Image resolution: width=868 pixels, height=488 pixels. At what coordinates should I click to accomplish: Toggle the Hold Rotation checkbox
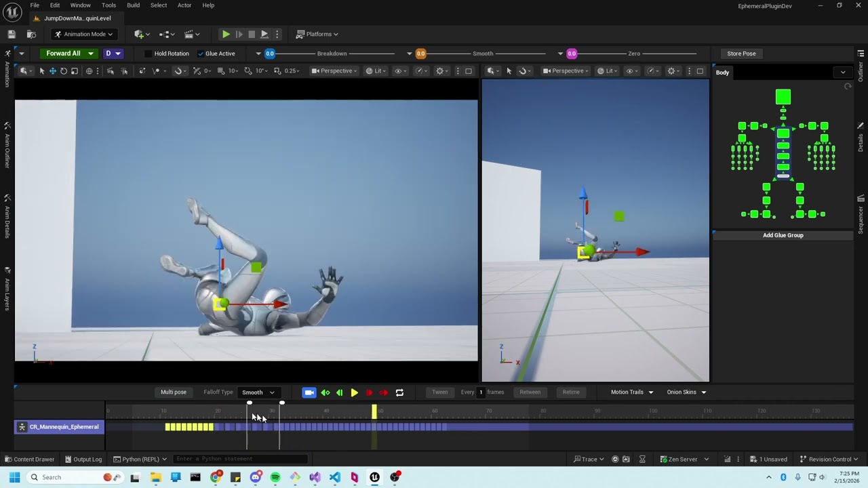(149, 54)
